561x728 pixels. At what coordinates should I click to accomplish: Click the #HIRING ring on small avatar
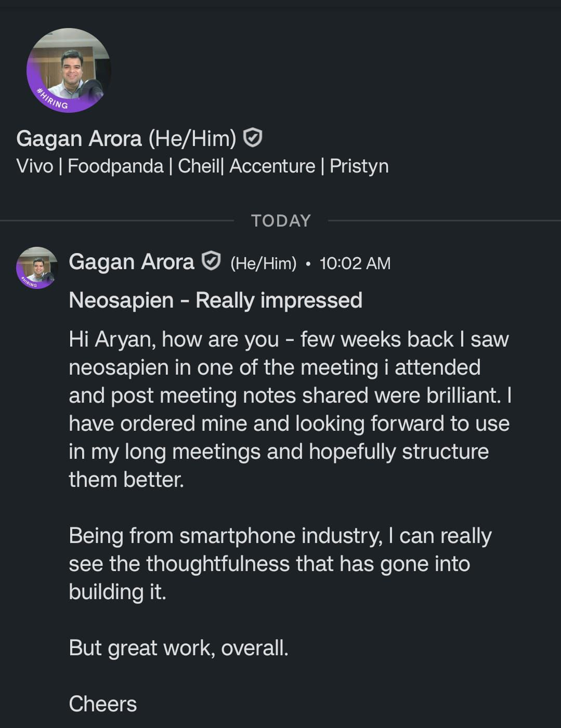click(28, 283)
